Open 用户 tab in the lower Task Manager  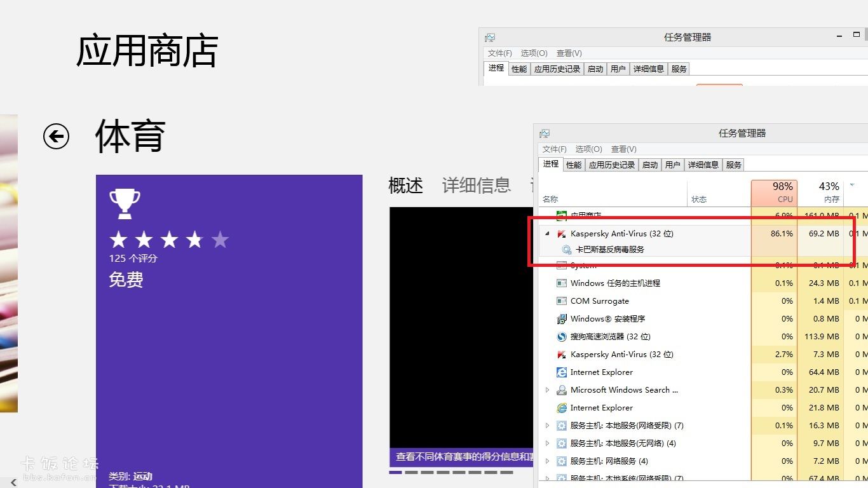tap(673, 165)
